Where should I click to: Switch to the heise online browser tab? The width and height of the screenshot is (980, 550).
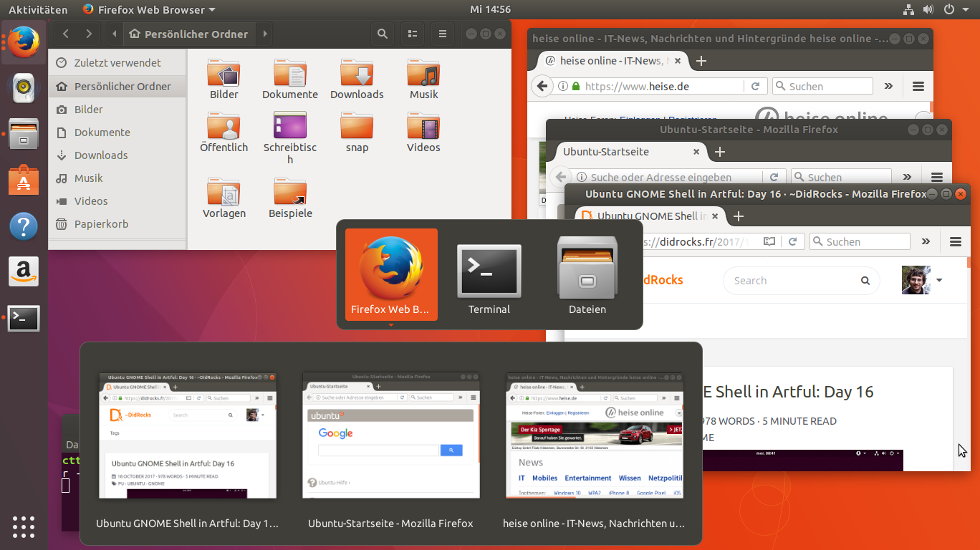(609, 61)
